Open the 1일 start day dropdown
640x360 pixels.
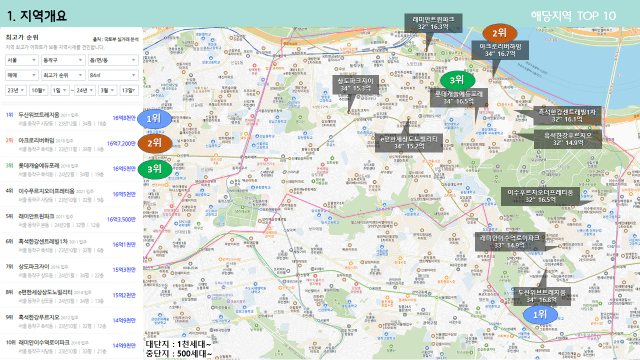[60, 90]
